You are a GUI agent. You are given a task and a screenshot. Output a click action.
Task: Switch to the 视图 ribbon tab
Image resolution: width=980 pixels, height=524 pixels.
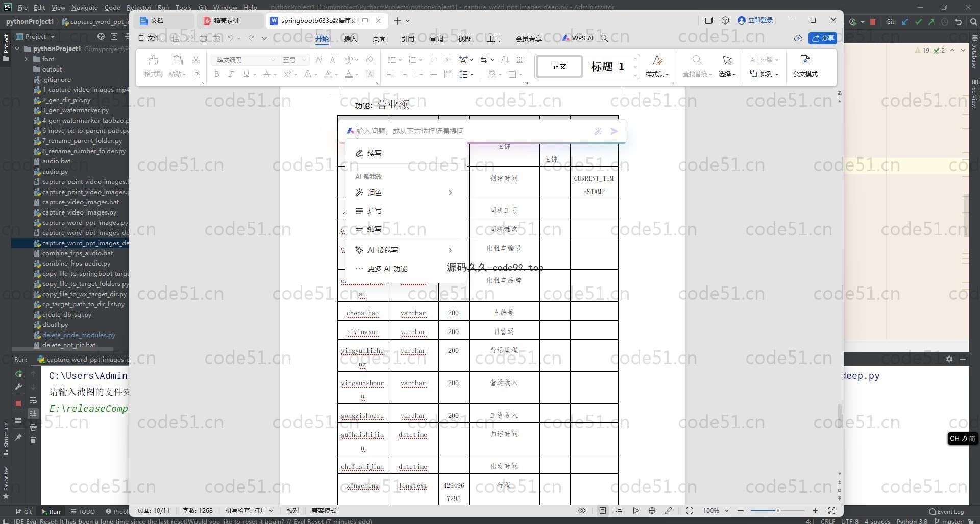(x=464, y=39)
